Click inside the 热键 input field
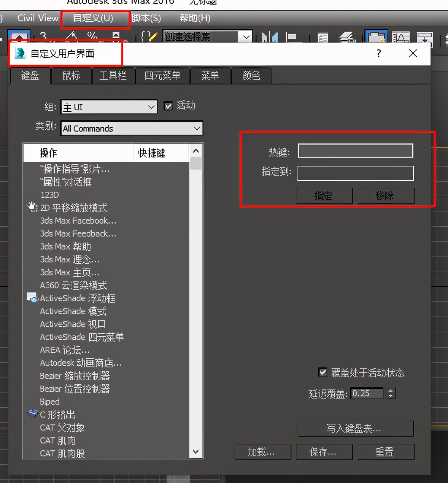 click(x=355, y=151)
